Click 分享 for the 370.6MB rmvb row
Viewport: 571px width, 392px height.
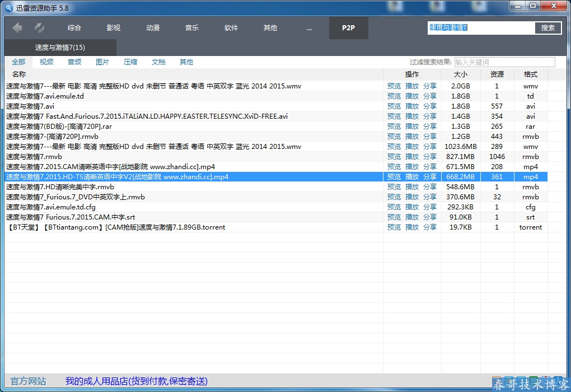coord(430,197)
